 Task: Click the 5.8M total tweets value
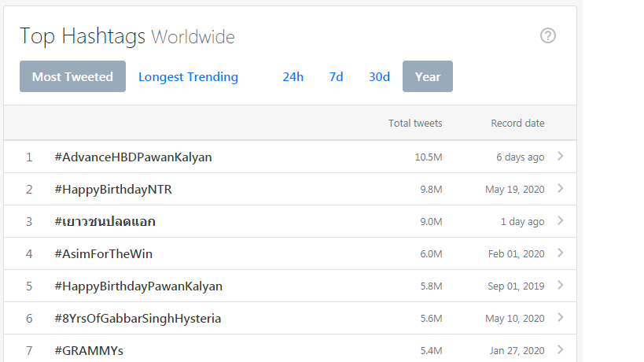pyautogui.click(x=431, y=286)
